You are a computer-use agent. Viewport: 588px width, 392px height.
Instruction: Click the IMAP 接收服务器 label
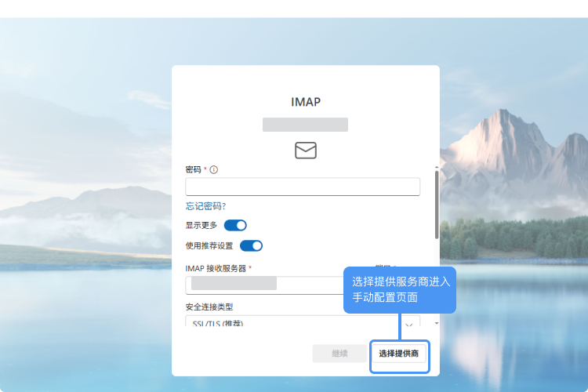[x=216, y=268]
